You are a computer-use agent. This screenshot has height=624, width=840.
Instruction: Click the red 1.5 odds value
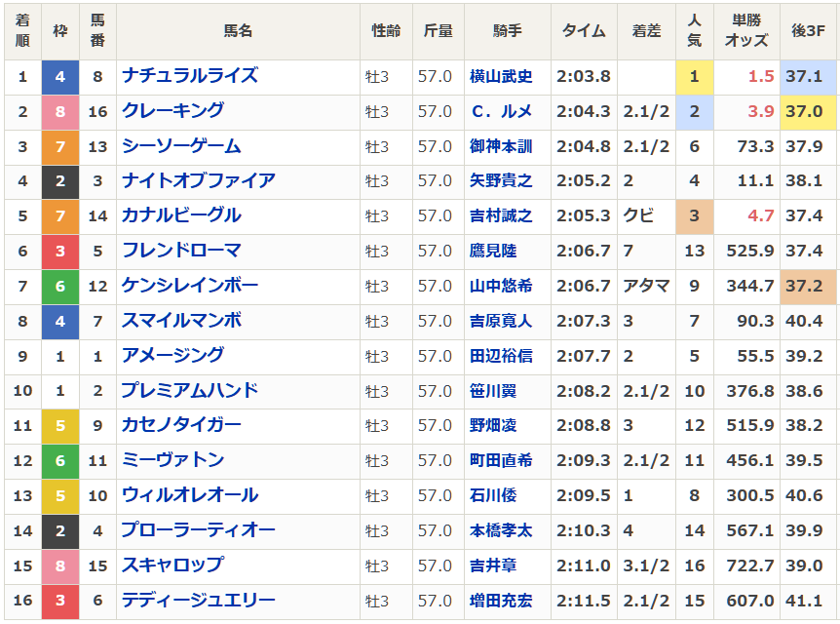760,76
